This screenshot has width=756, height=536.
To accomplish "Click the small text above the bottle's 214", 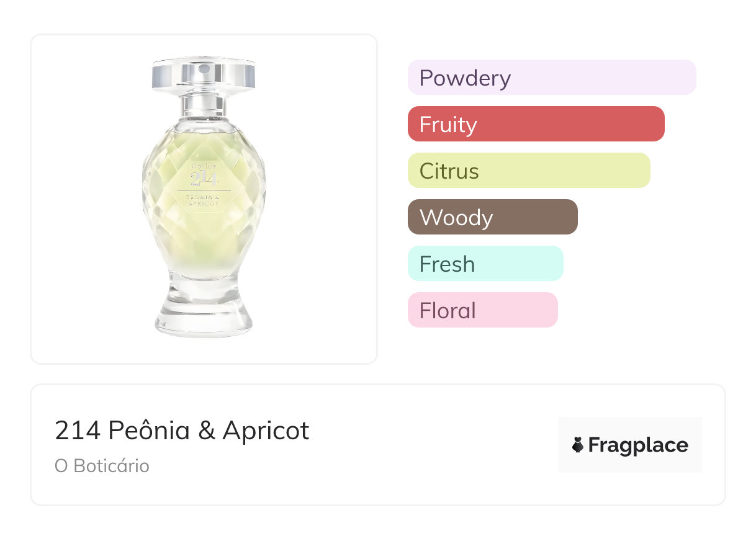I will tap(204, 166).
